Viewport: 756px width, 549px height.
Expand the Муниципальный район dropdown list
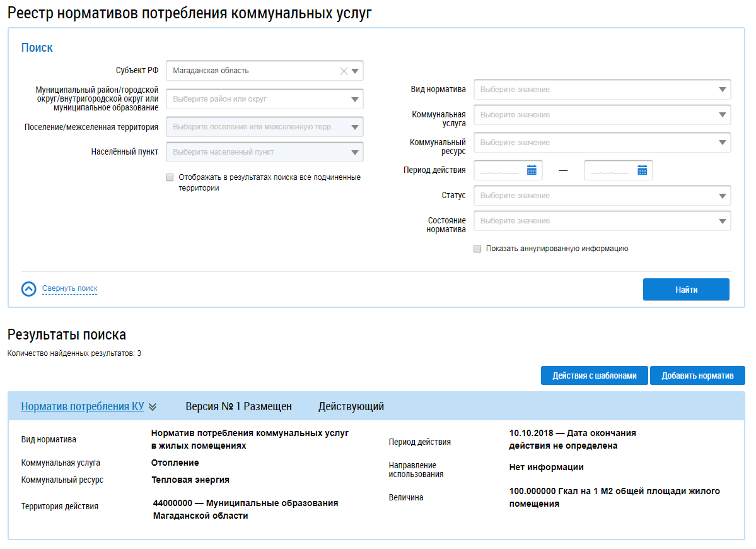(x=355, y=99)
